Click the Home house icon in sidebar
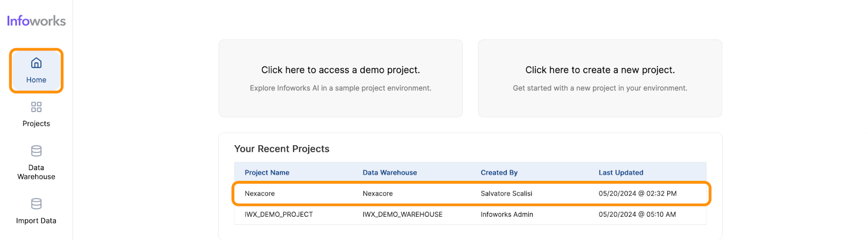 click(36, 63)
